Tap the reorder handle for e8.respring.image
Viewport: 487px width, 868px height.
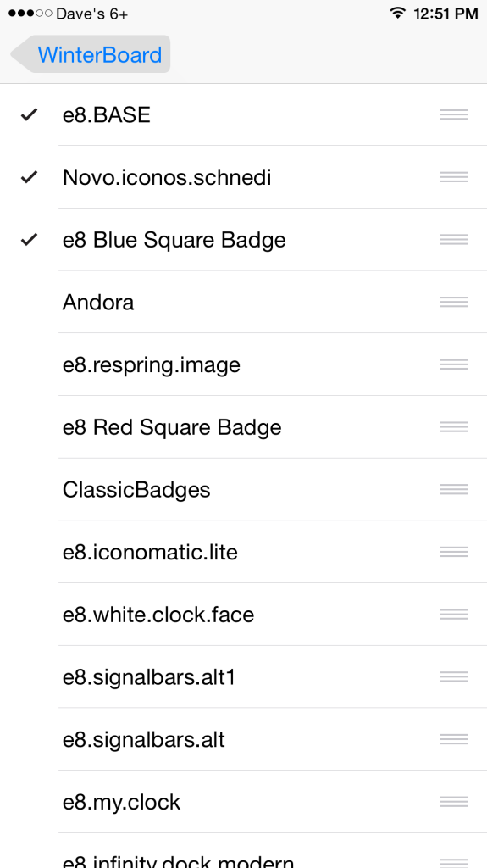coord(454,364)
